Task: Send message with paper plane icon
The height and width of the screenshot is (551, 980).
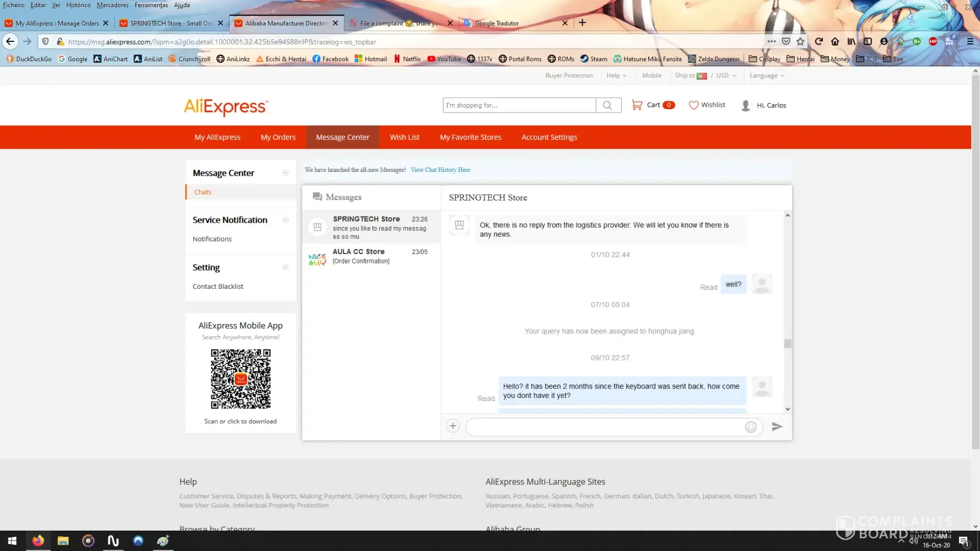Action: (x=777, y=426)
